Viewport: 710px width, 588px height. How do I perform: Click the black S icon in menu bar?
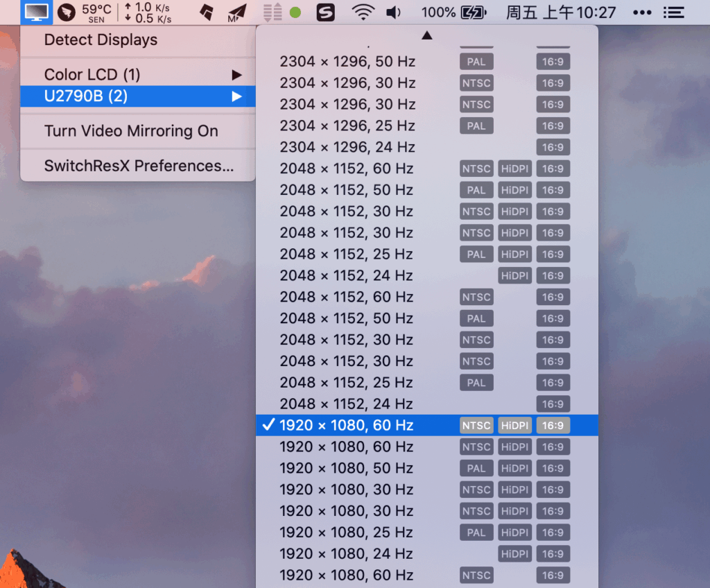click(325, 12)
